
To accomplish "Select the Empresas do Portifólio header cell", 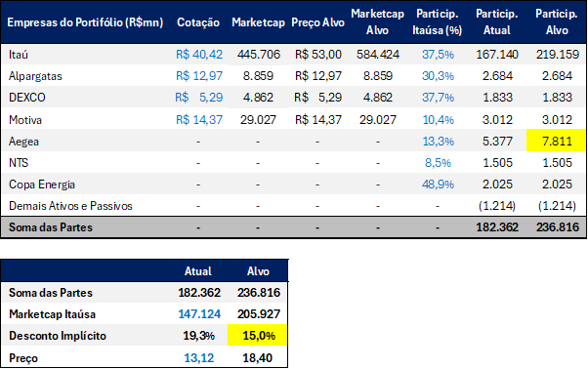I will (x=86, y=22).
